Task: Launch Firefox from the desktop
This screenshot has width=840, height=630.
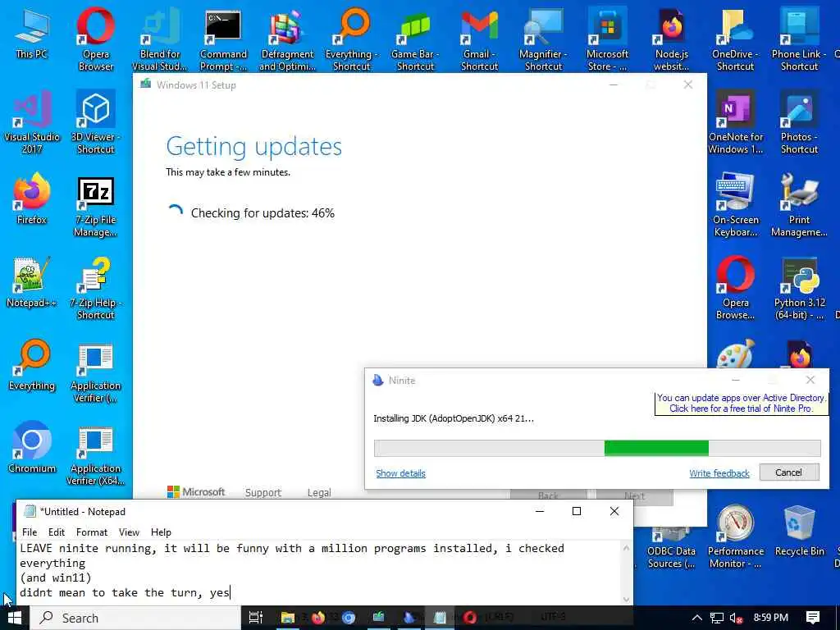Action: click(x=32, y=199)
